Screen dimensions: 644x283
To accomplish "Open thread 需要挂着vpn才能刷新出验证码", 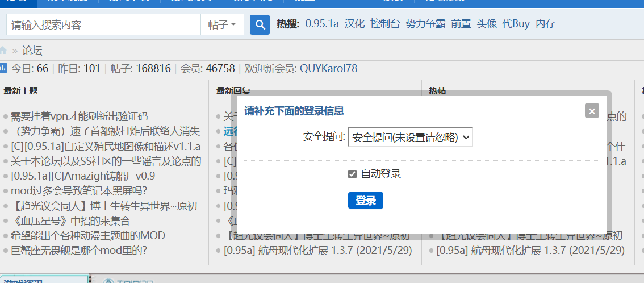I will point(79,116).
